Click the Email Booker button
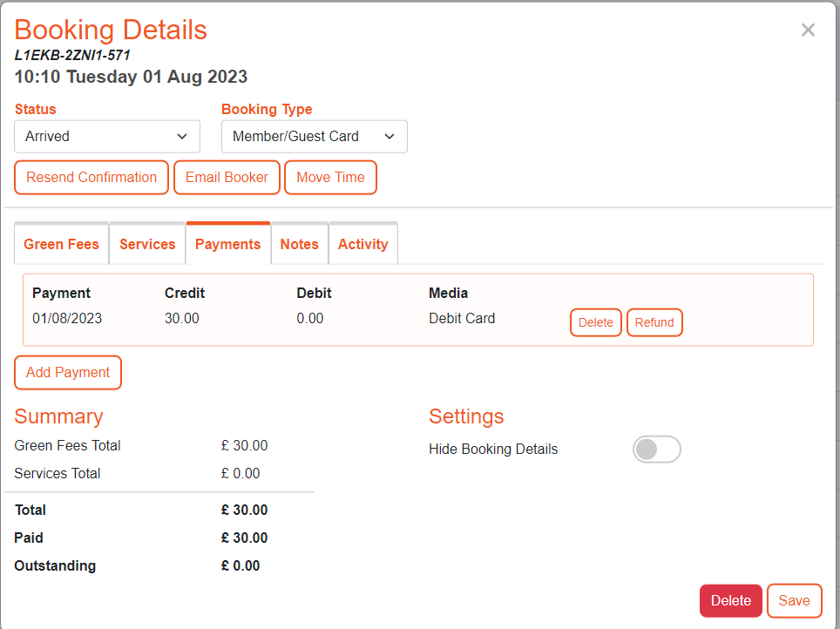Image resolution: width=840 pixels, height=629 pixels. tap(227, 177)
